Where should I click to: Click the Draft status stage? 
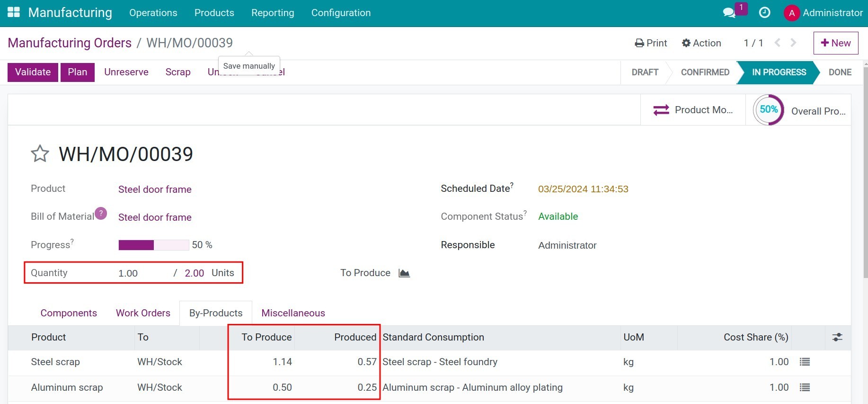pyautogui.click(x=645, y=72)
